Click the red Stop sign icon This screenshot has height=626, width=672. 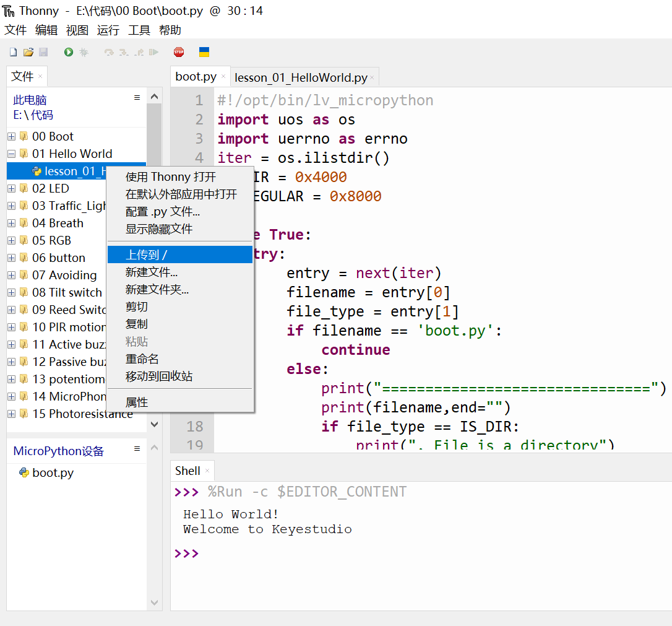coord(179,52)
